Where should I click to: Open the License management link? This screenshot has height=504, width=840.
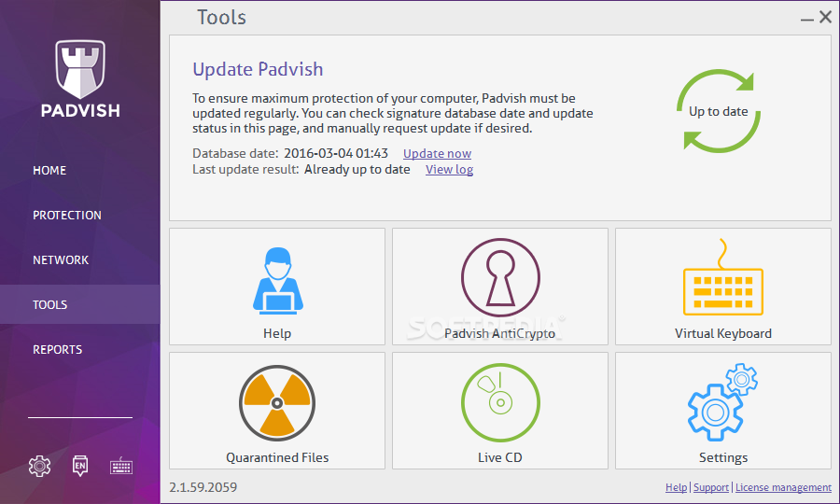(x=783, y=487)
